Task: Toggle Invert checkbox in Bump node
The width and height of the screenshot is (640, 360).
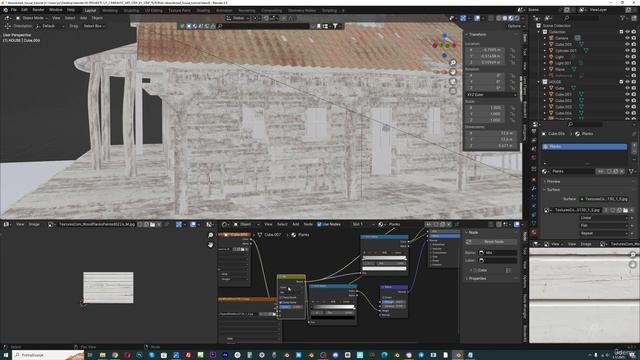Action: point(384,298)
